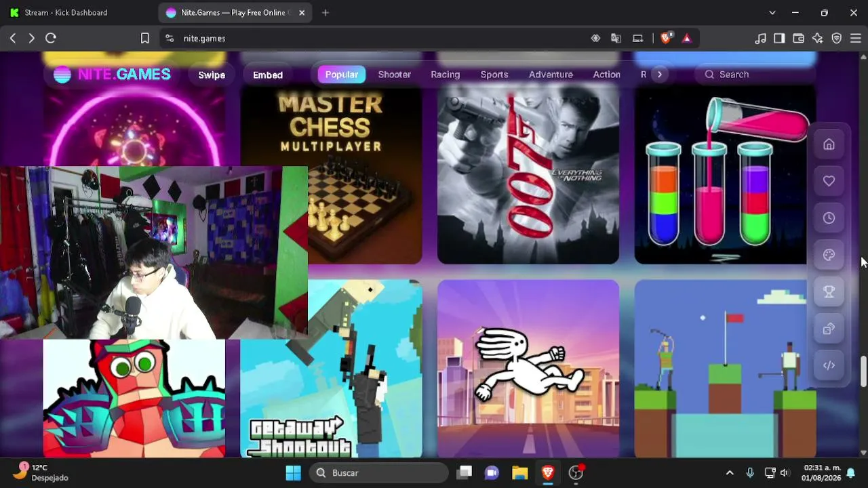The width and height of the screenshot is (868, 488).
Task: Bookmark this page with the bookmark icon
Action: point(144,39)
